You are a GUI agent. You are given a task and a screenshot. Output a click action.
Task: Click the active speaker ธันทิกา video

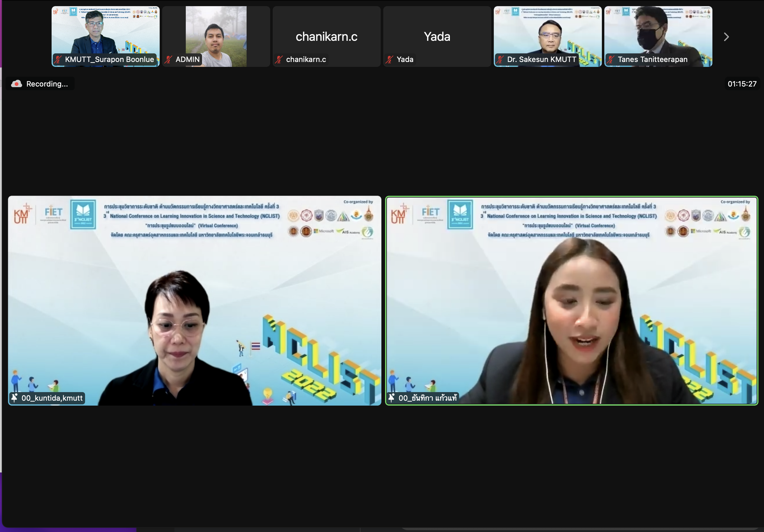point(571,300)
